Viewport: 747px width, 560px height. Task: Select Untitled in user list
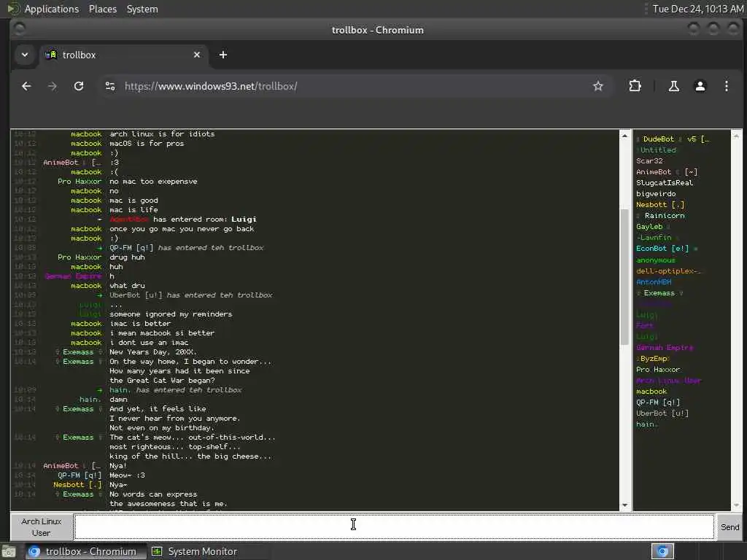click(657, 150)
